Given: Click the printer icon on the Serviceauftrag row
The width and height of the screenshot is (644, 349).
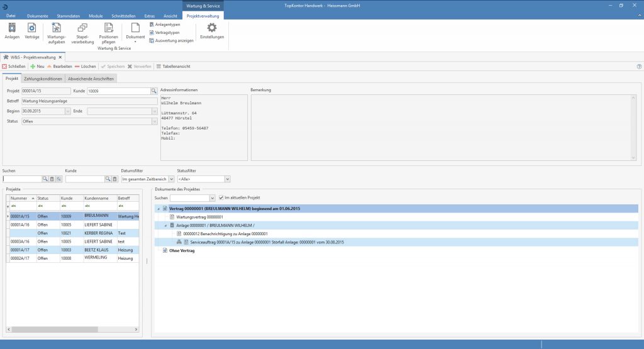Looking at the screenshot, I should pos(179,242).
